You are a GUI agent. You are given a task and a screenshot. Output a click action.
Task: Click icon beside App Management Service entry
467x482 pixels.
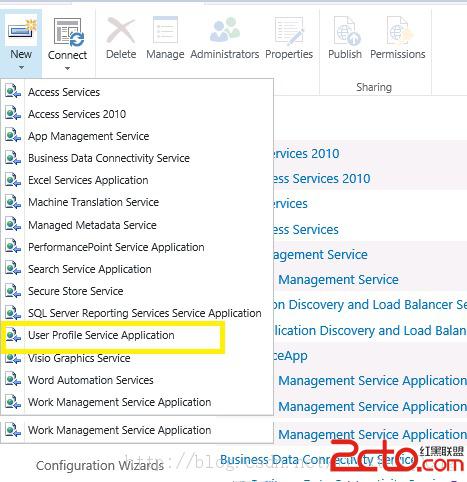click(13, 135)
